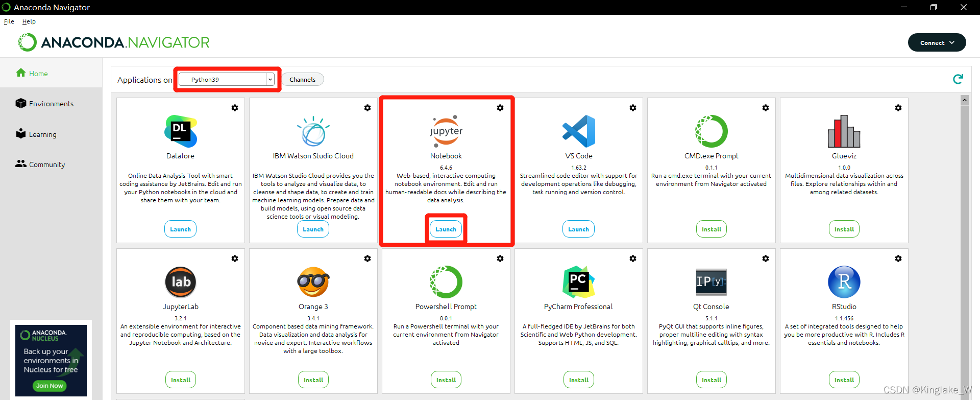Screen dimensions: 980x400
Task: Open IBM Watson Studio Cloud settings gear
Action: pyautogui.click(x=367, y=108)
